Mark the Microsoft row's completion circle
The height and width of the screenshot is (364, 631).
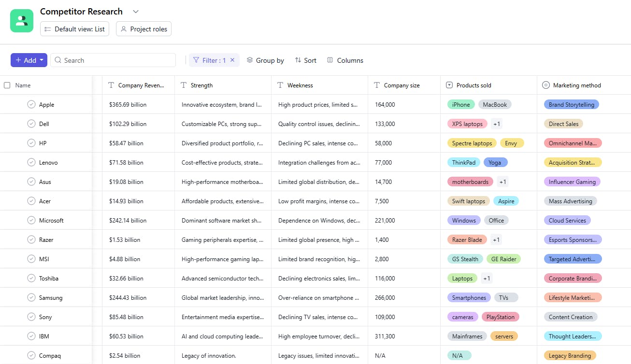point(31,221)
